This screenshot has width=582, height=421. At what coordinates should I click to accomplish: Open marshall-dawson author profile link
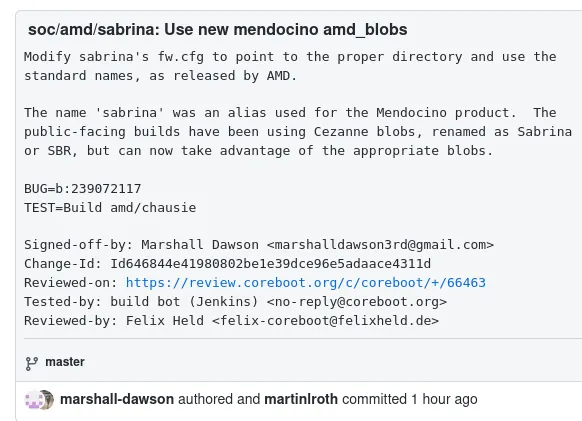coord(117,399)
